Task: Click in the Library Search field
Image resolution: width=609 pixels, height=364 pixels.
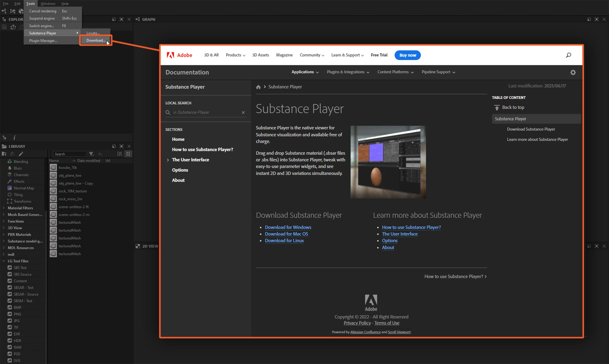Action: click(x=70, y=154)
